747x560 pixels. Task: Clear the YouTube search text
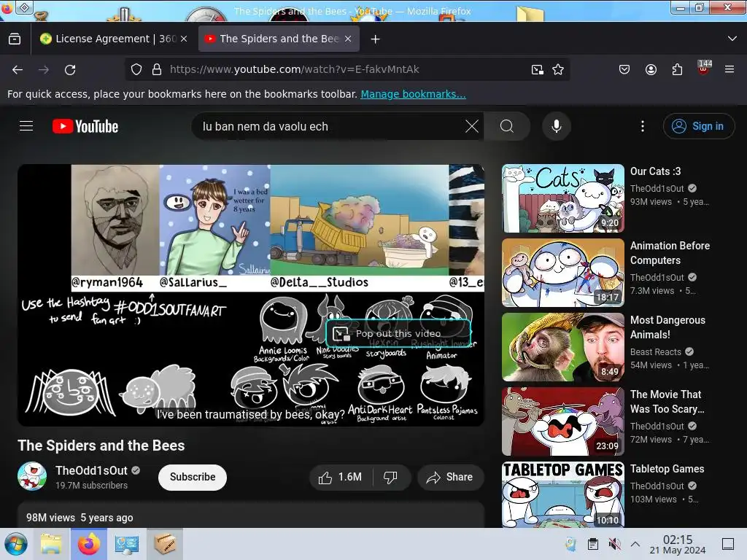pyautogui.click(x=472, y=126)
